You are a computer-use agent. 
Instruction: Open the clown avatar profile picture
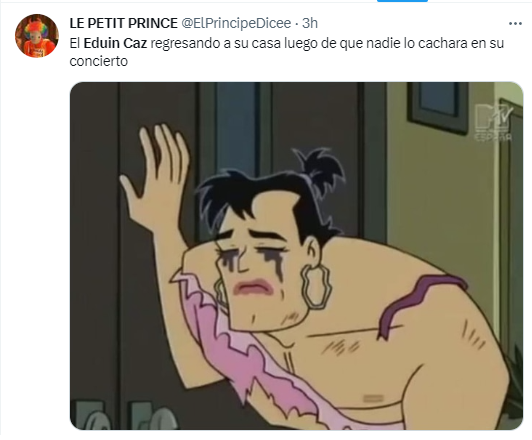coord(37,36)
